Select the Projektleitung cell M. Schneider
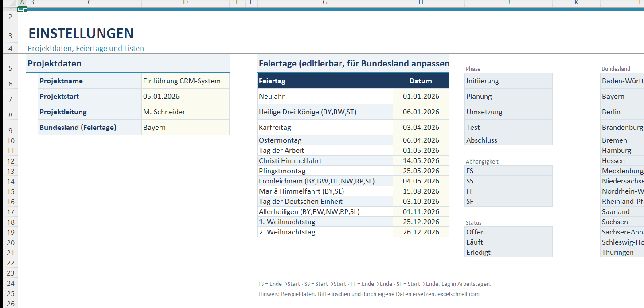 coord(185,112)
